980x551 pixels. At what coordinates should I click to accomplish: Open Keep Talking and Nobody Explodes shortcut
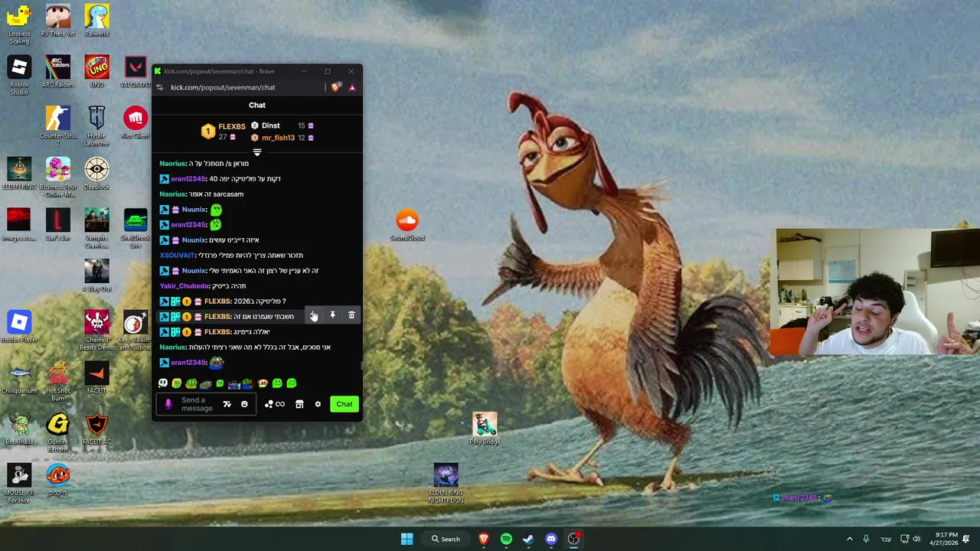click(136, 330)
